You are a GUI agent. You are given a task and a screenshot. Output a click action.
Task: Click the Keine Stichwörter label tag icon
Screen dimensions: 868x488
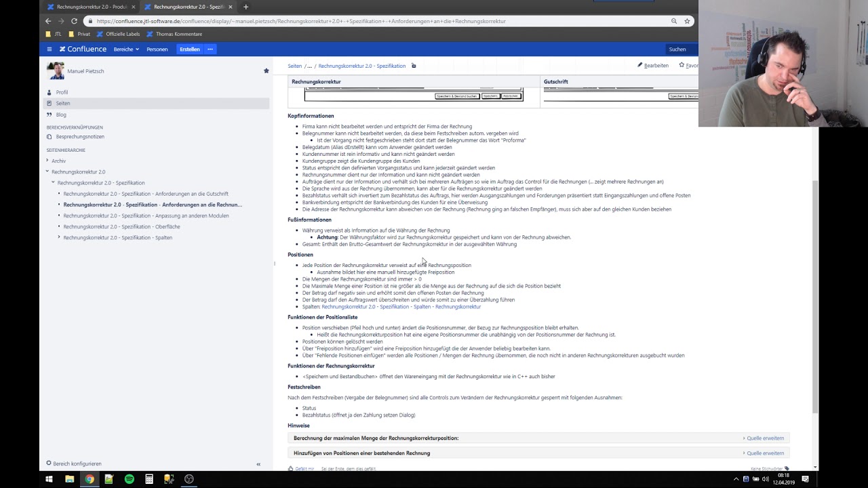pyautogui.click(x=787, y=468)
